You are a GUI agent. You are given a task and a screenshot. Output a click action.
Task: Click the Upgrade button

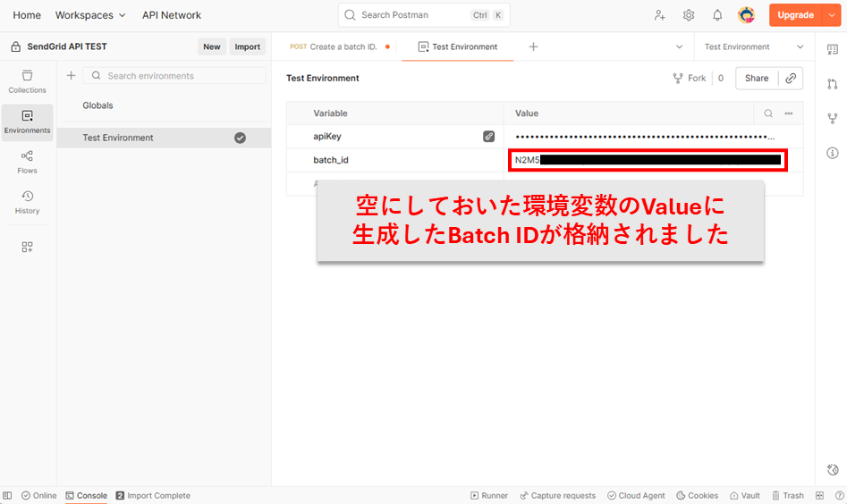click(x=795, y=15)
